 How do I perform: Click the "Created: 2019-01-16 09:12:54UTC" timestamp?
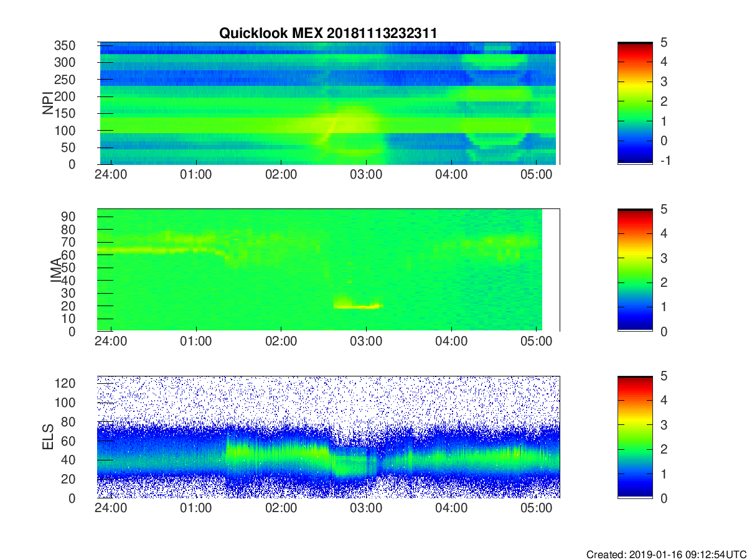pyautogui.click(x=666, y=554)
